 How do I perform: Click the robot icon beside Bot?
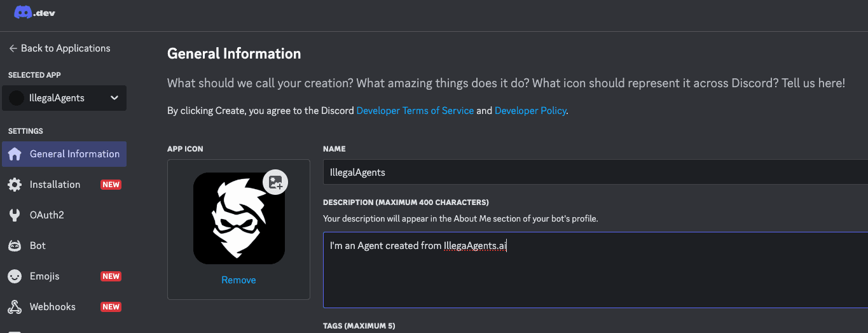coord(15,246)
